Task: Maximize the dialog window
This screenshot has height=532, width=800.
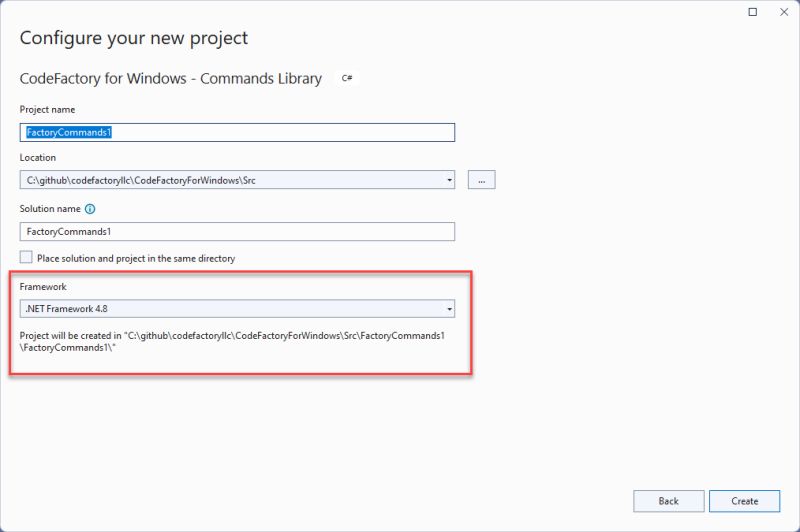Action: coord(753,12)
